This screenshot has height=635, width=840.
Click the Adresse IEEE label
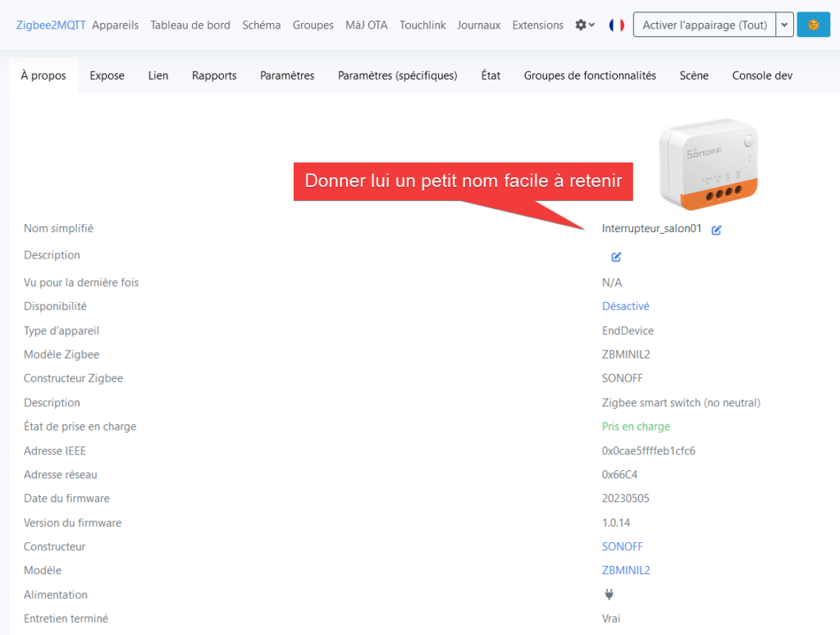(55, 450)
